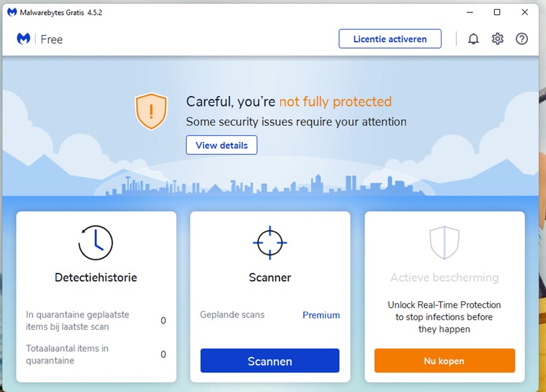Screen dimensions: 546x392
Task: Click the View details button
Action: point(222,145)
